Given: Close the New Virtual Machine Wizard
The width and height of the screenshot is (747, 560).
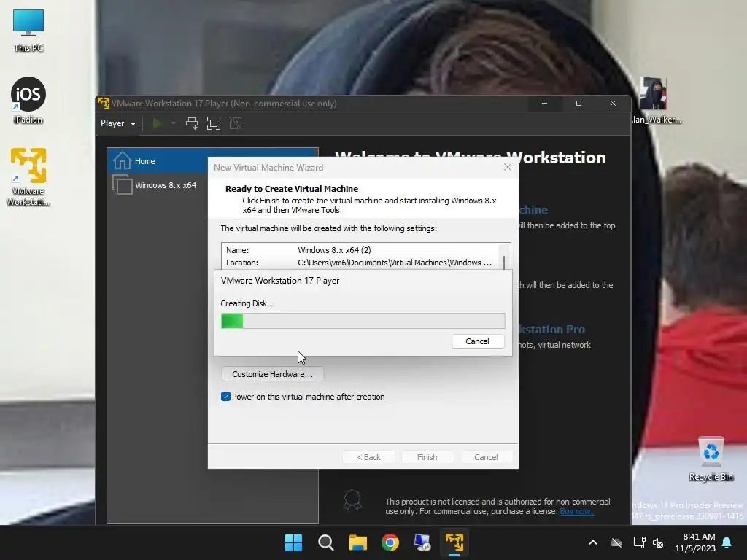Looking at the screenshot, I should click(508, 167).
